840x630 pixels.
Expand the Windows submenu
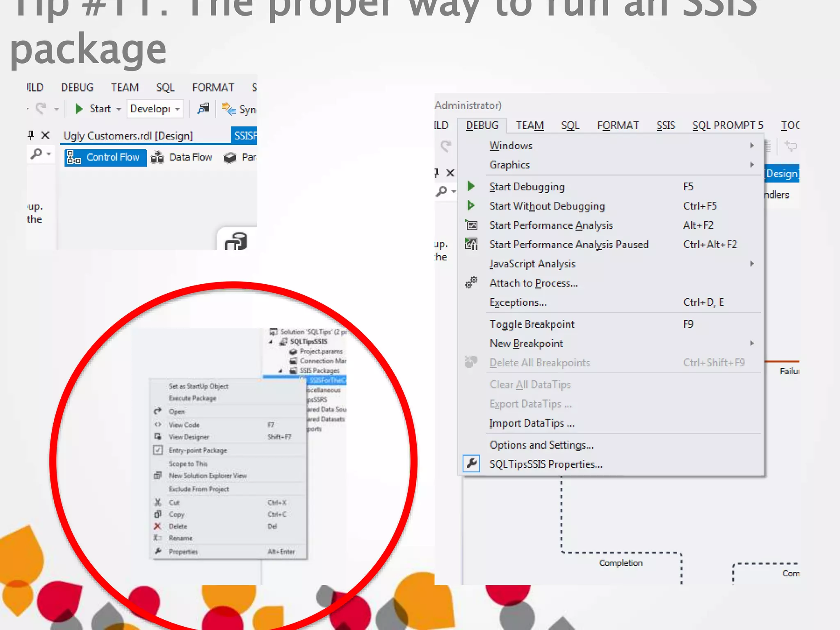611,146
